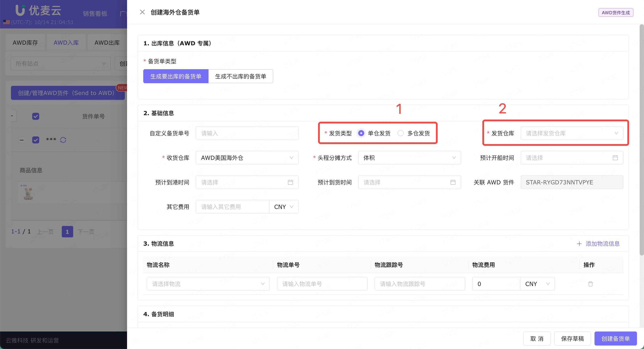Focus the 请输入其它费用 input field

232,207
